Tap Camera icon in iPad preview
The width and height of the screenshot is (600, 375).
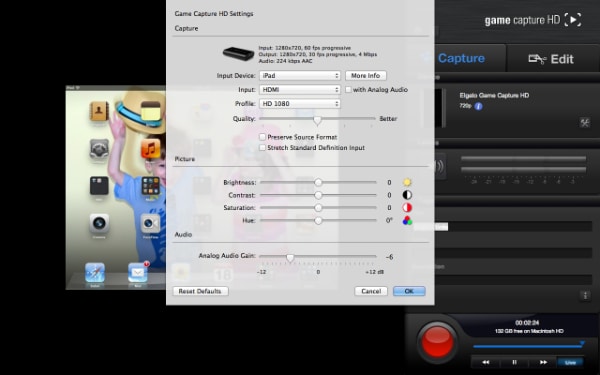coord(99,223)
